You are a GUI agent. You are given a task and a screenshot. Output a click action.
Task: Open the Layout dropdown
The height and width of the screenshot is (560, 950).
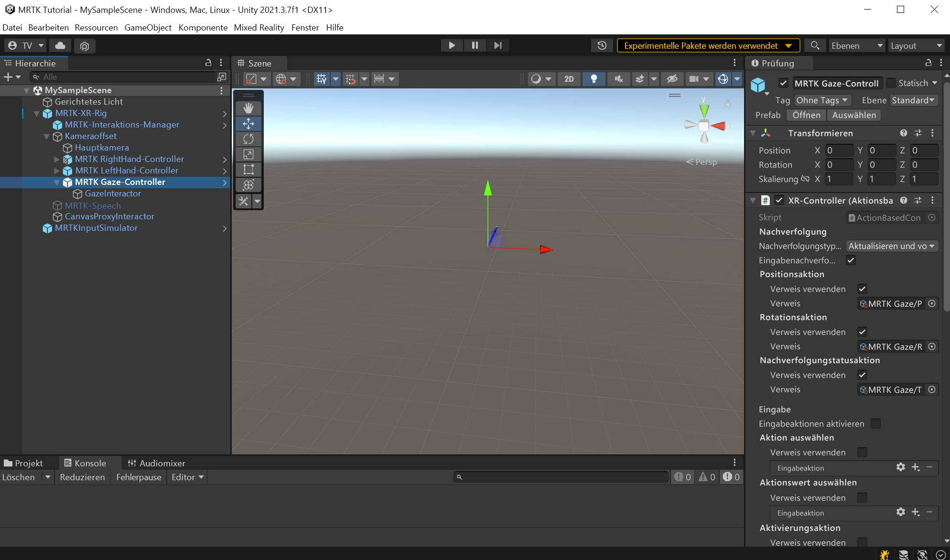click(916, 45)
